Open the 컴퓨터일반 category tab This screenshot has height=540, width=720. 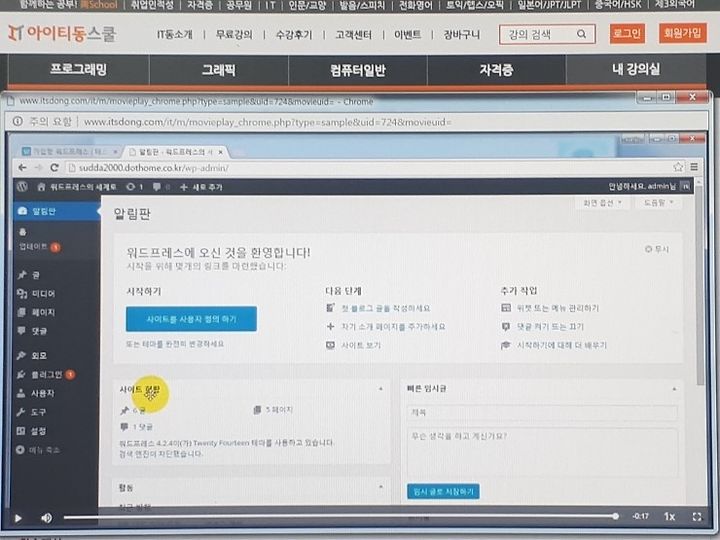358,70
